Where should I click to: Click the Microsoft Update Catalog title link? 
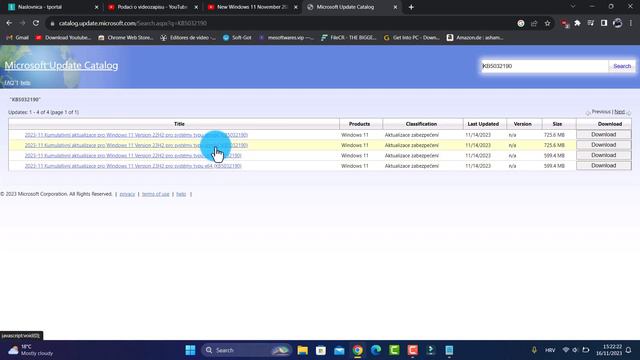coord(61,65)
